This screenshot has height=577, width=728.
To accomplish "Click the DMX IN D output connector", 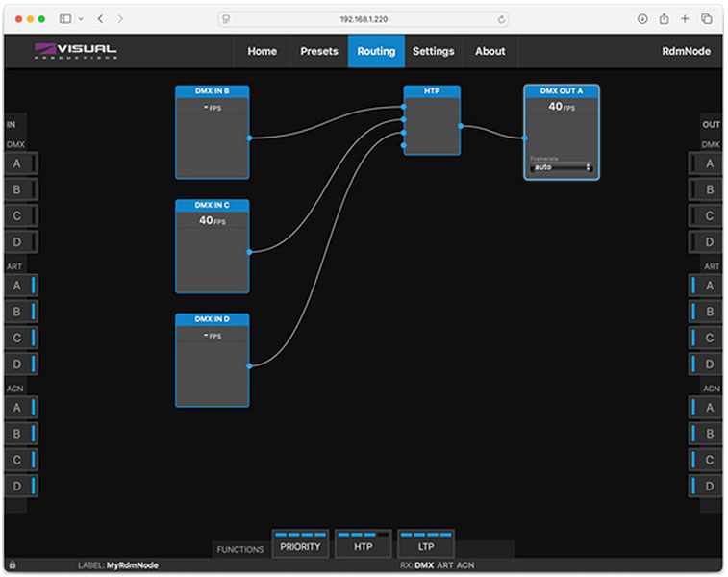I will tap(249, 365).
